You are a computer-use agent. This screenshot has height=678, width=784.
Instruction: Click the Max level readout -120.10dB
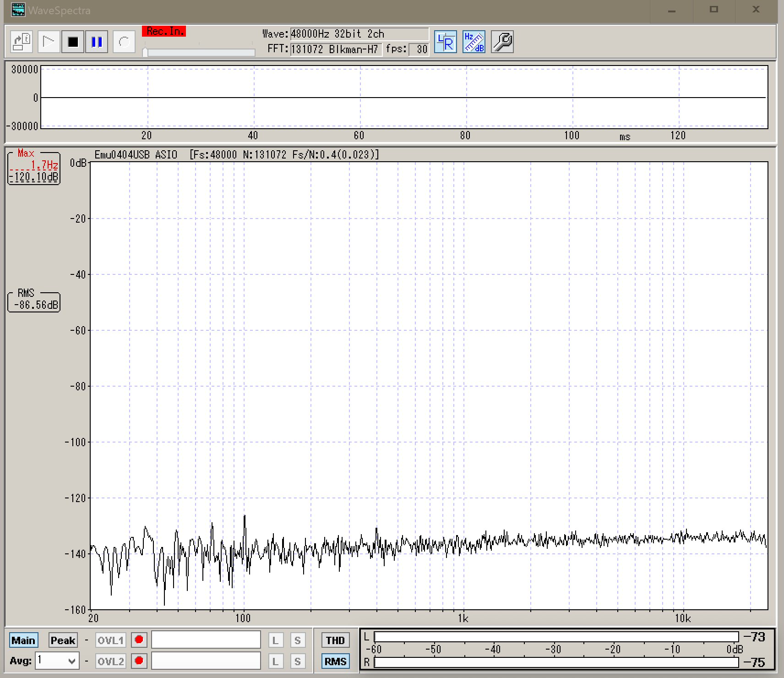[x=34, y=177]
